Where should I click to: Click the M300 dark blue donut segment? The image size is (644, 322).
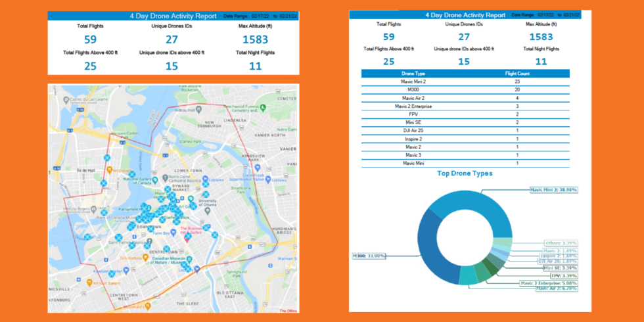point(428,250)
